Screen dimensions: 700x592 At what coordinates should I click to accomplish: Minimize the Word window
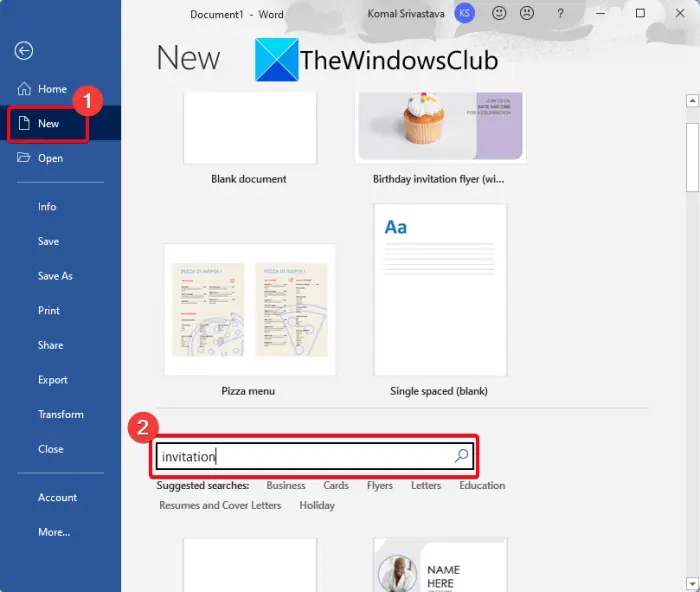pyautogui.click(x=600, y=13)
